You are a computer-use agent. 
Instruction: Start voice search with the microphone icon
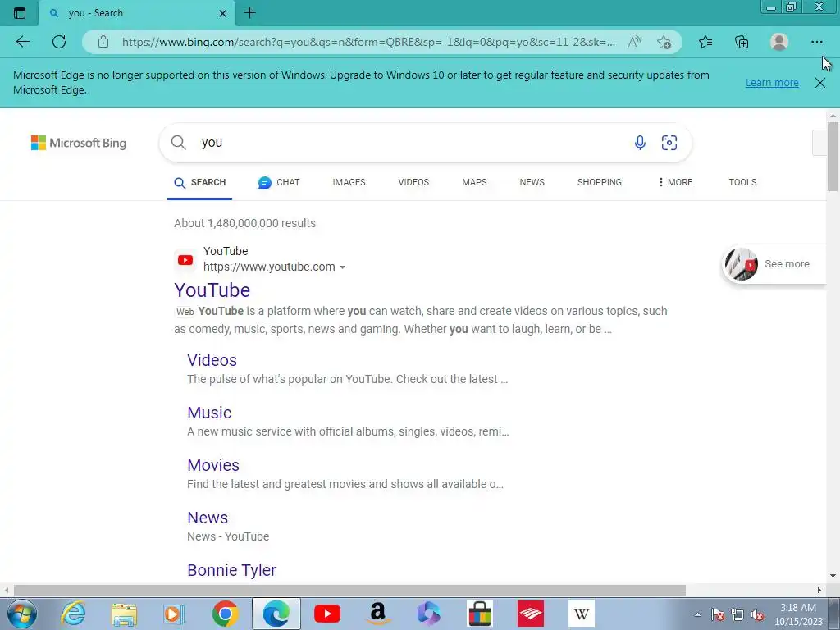(640, 143)
